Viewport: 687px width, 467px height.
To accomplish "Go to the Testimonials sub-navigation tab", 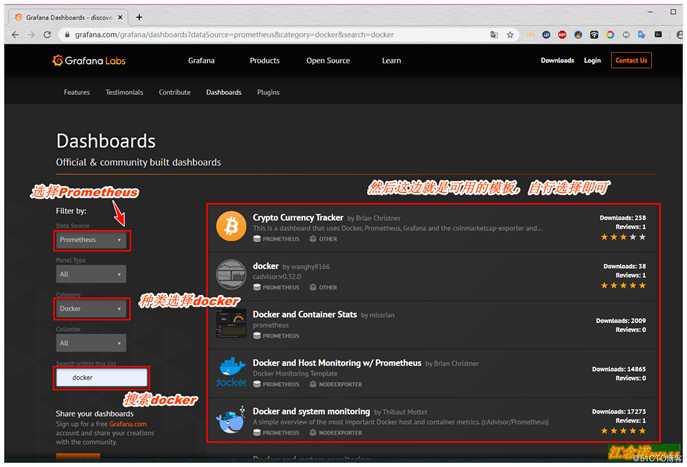I will tap(124, 92).
